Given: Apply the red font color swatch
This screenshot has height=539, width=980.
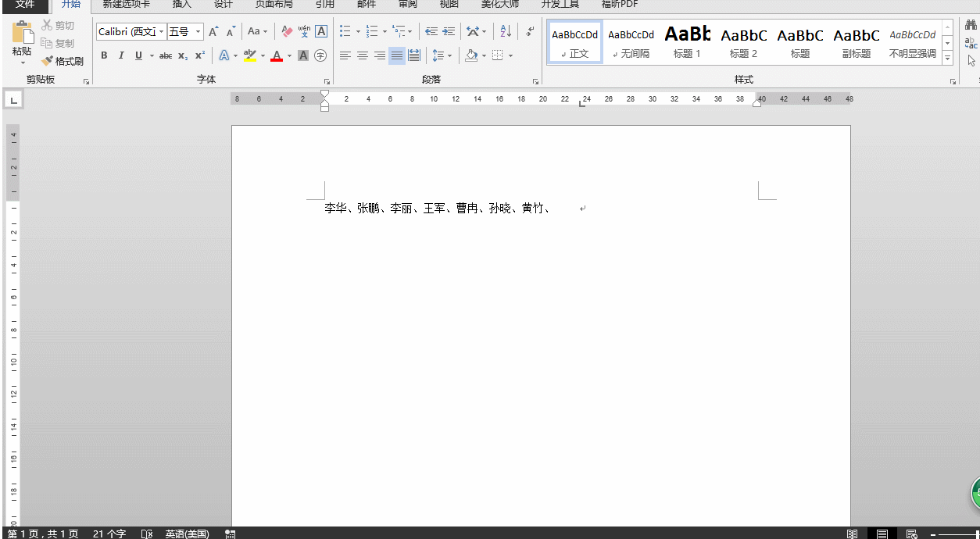Looking at the screenshot, I should pyautogui.click(x=276, y=55).
